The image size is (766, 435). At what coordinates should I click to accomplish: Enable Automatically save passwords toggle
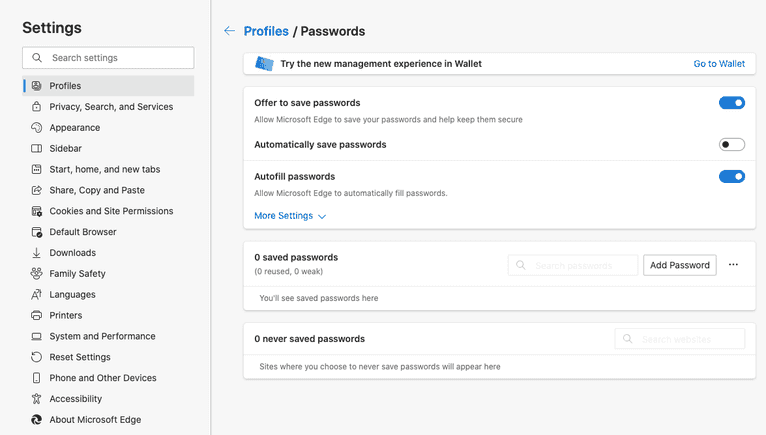click(x=732, y=145)
